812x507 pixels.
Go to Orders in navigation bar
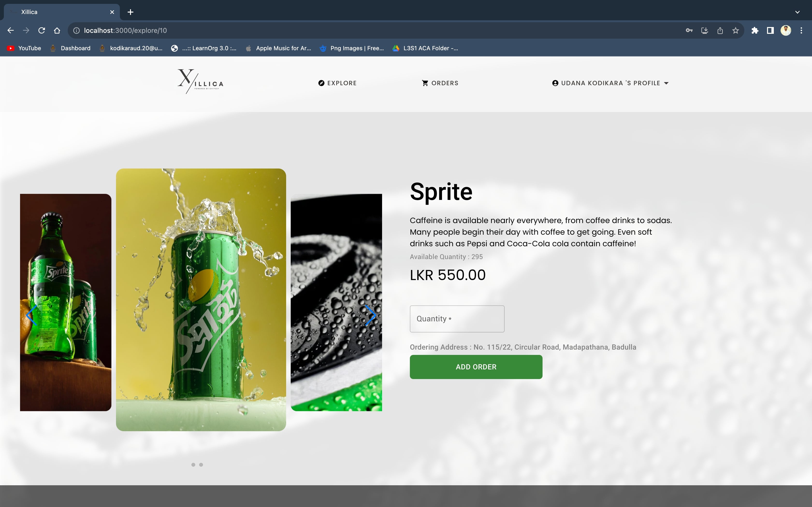click(440, 83)
